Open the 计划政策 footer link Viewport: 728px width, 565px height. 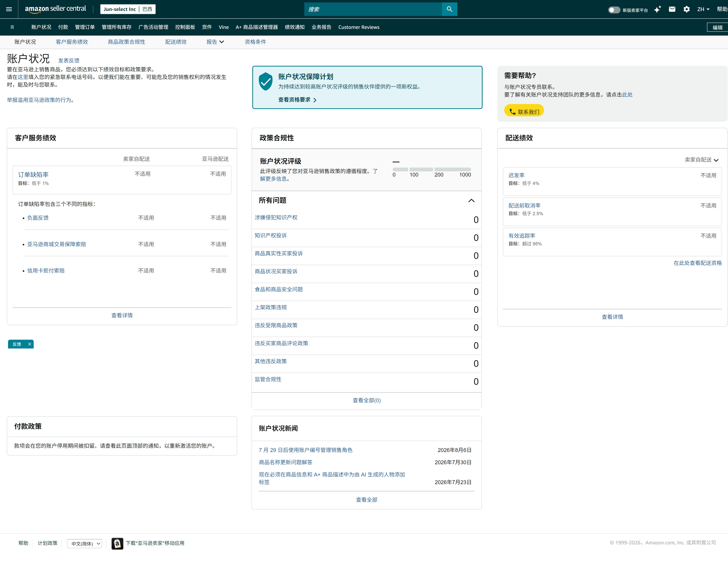47,543
